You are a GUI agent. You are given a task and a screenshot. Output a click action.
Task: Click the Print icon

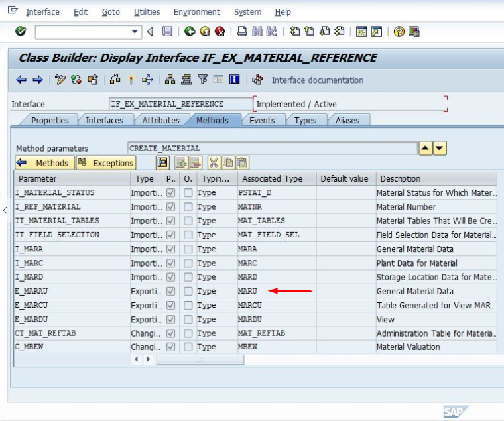coord(242,32)
